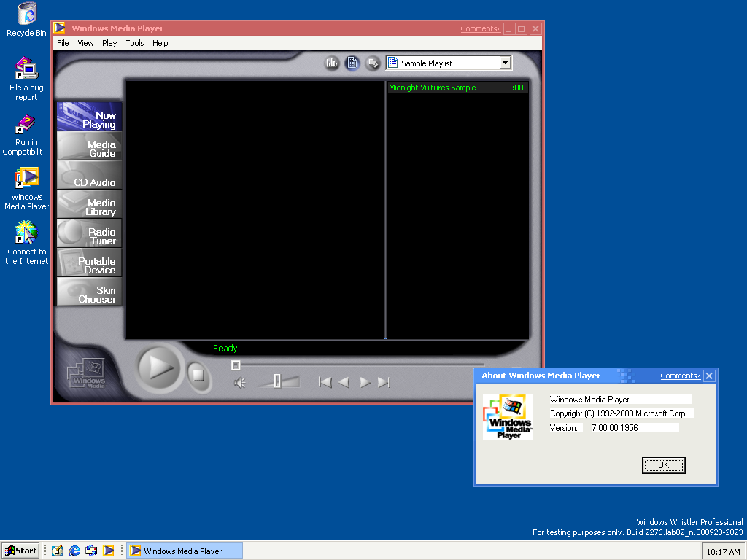Toggle the equalizer settings button
Viewport: 747px width, 560px height.
tap(332, 63)
